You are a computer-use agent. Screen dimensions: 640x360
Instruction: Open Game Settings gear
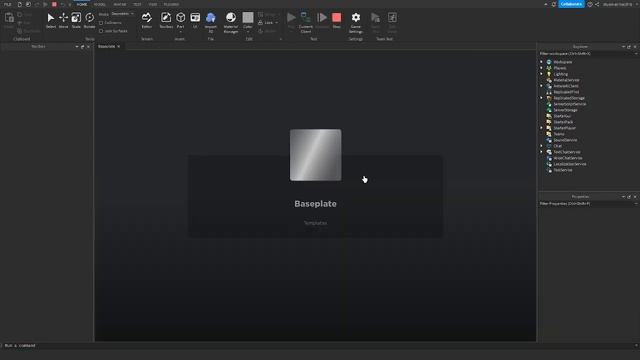pos(356,18)
